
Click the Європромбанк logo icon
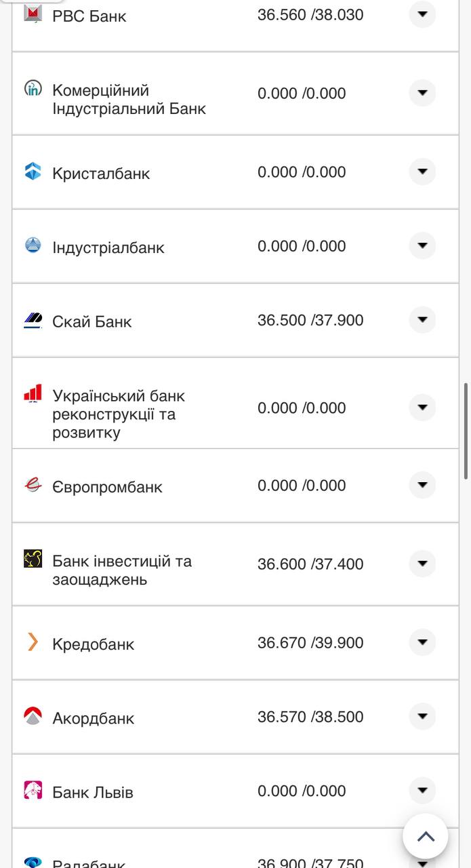[32, 485]
